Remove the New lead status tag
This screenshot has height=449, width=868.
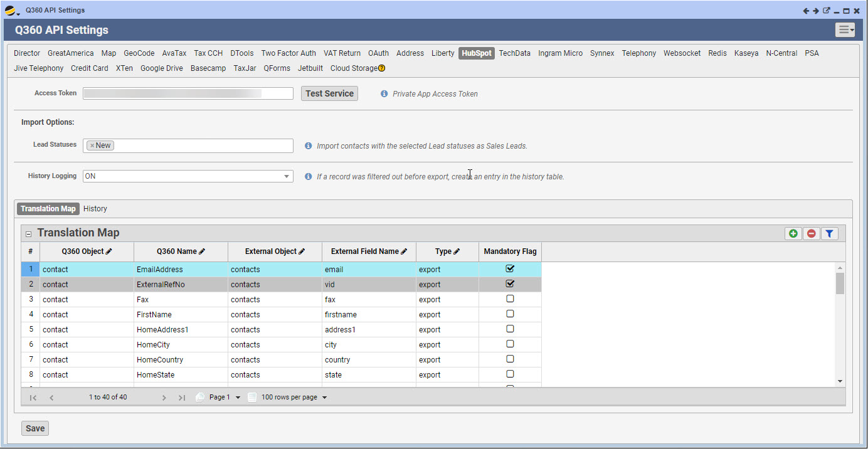coord(92,145)
